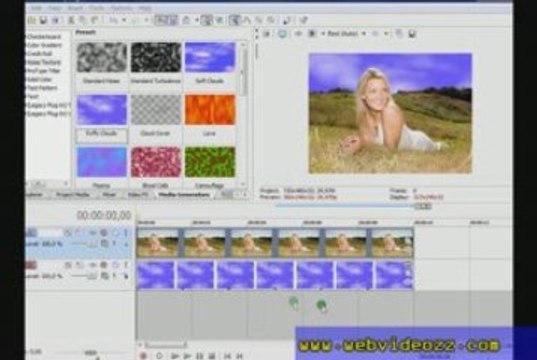
Task: Select the Puffy Clouds preset thumbnail
Action: [102, 110]
